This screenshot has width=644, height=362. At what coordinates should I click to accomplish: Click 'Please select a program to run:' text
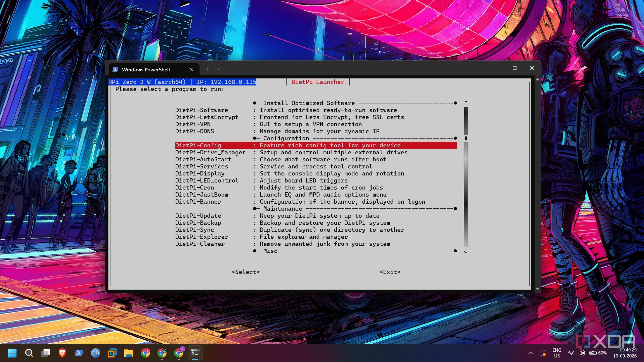click(170, 89)
